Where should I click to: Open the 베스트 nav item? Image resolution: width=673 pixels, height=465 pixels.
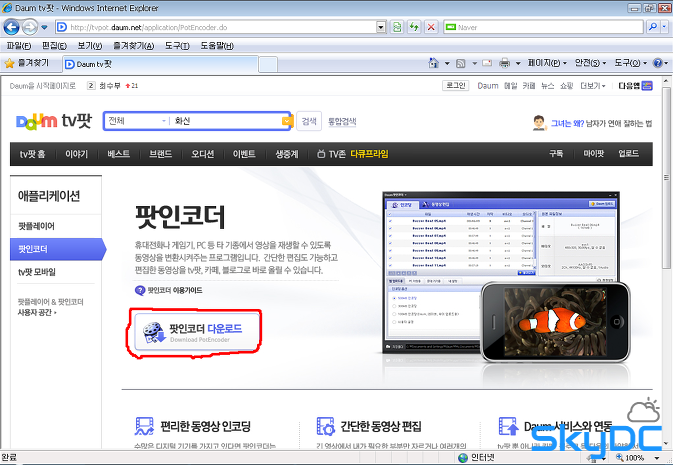[118, 154]
